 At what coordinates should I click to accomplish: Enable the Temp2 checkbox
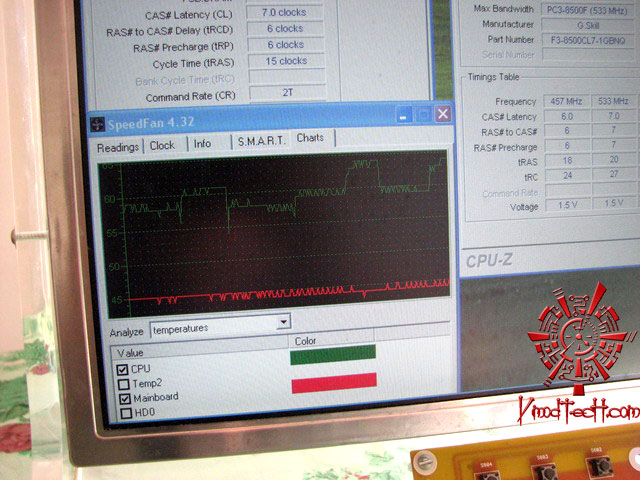124,384
